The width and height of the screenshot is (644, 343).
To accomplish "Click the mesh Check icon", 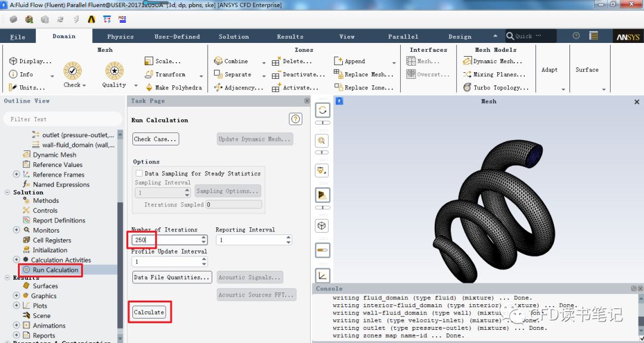I will click(73, 71).
